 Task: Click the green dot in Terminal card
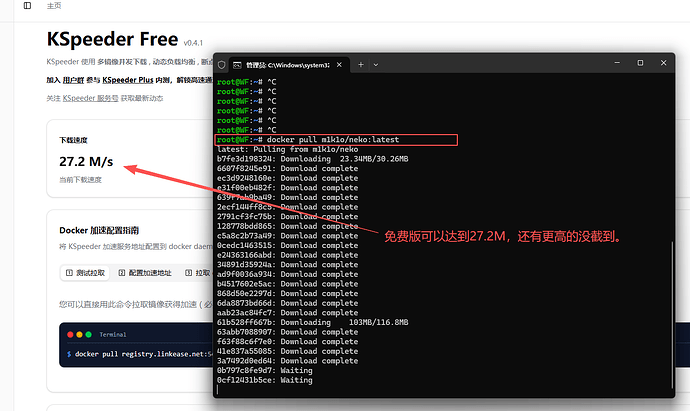88,334
